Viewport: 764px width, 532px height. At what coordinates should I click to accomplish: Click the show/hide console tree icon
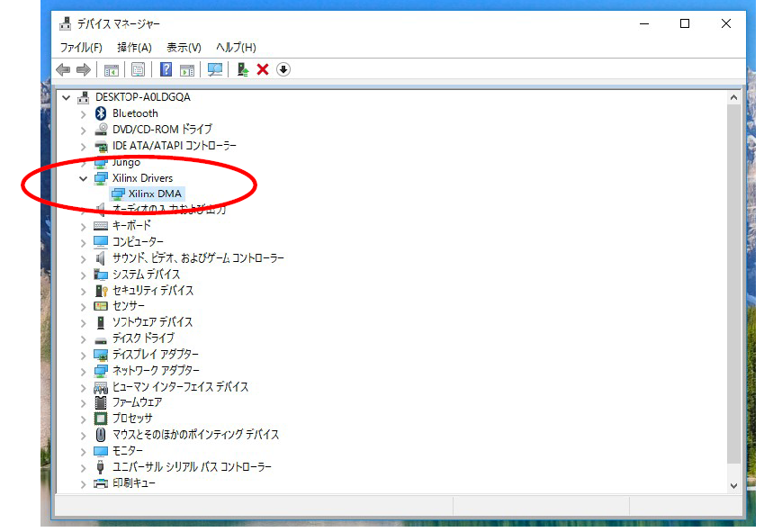(x=112, y=69)
